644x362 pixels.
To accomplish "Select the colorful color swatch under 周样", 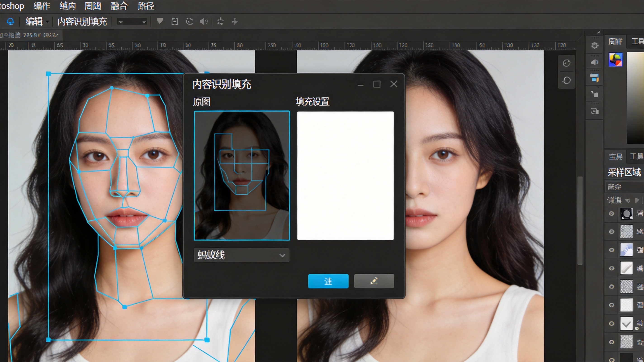I will click(616, 60).
